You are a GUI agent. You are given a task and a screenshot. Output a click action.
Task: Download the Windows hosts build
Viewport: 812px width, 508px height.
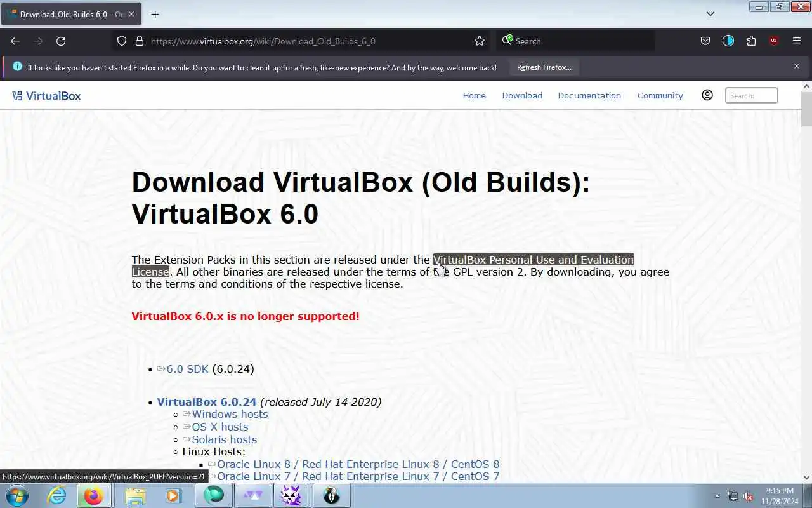230,414
